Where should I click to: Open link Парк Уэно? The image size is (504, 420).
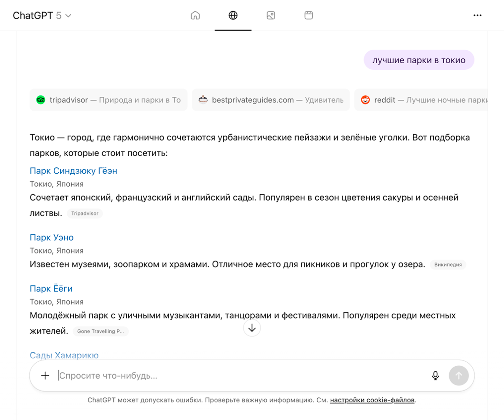coord(51,237)
